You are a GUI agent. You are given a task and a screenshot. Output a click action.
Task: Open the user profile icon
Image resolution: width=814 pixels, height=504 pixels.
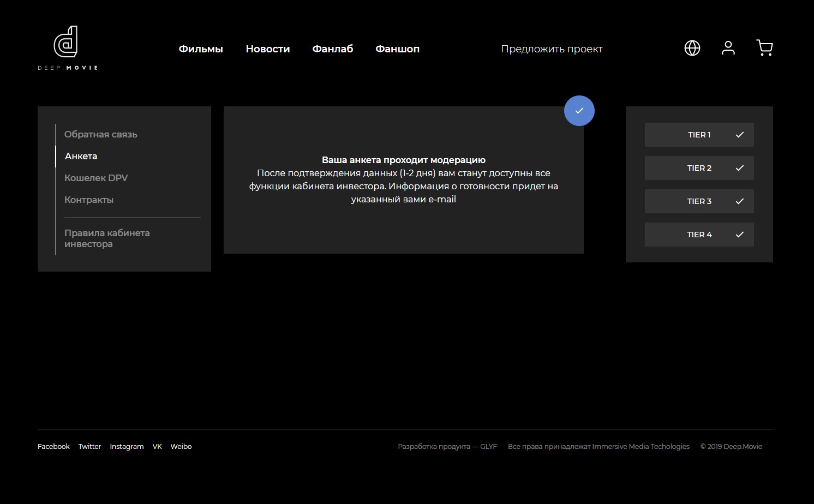point(728,48)
